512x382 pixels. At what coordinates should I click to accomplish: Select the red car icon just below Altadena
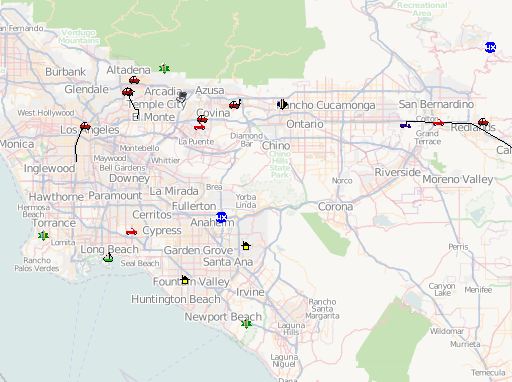[134, 80]
